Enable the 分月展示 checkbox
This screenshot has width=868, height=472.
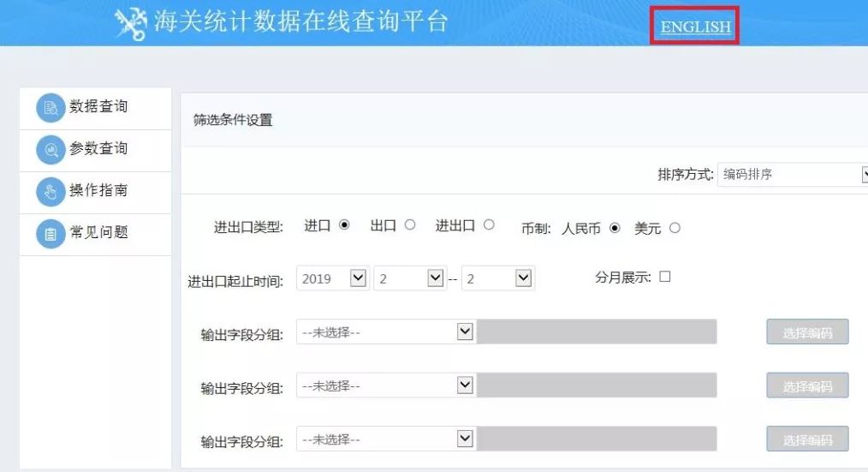(x=664, y=277)
